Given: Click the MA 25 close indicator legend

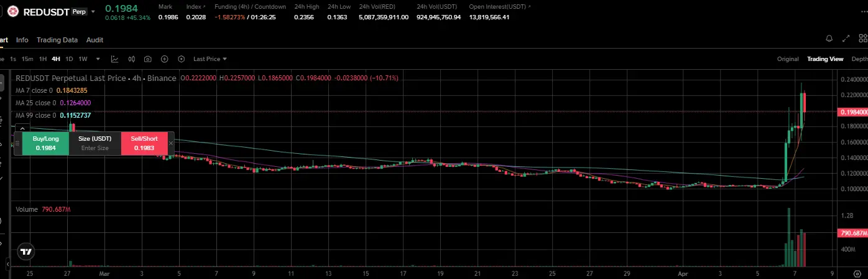Looking at the screenshot, I should 53,103.
